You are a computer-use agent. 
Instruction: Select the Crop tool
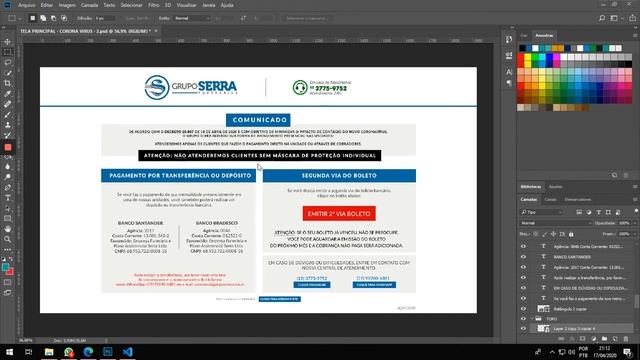7,83
